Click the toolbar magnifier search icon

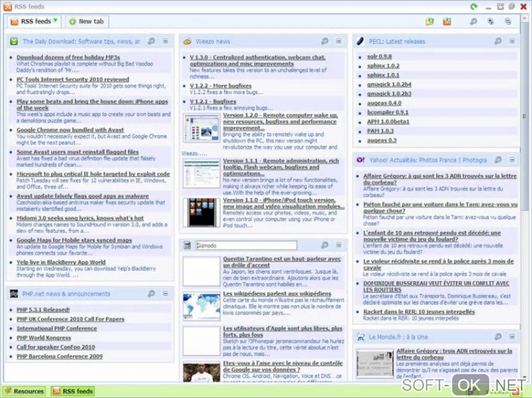click(473, 22)
